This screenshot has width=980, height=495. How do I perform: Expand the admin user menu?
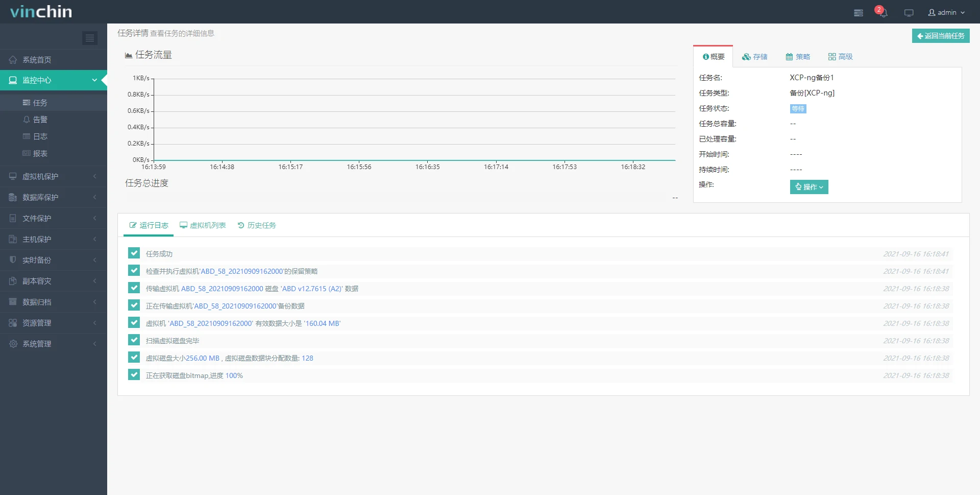pos(946,12)
